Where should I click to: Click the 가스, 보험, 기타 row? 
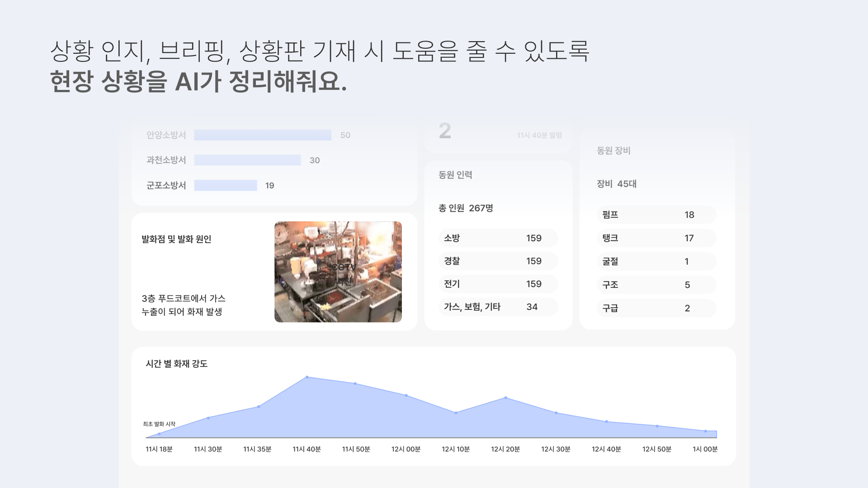click(x=498, y=307)
